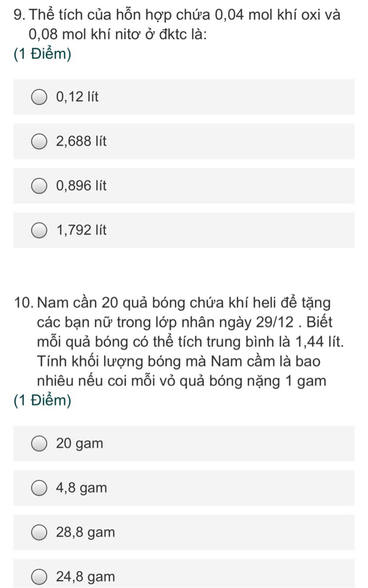This screenshot has width=368, height=588.
Task: Click the '24,8 gam' answer label text
Action: pyautogui.click(x=86, y=577)
